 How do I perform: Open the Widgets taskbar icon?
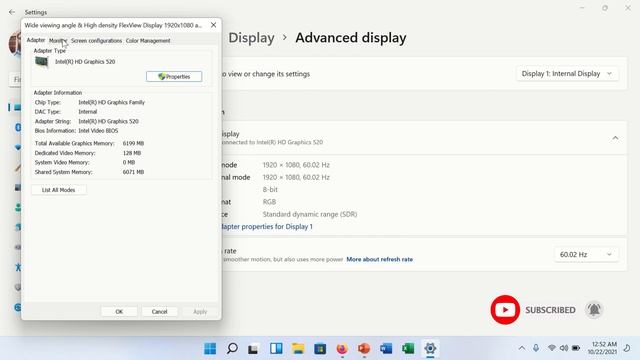276,349
